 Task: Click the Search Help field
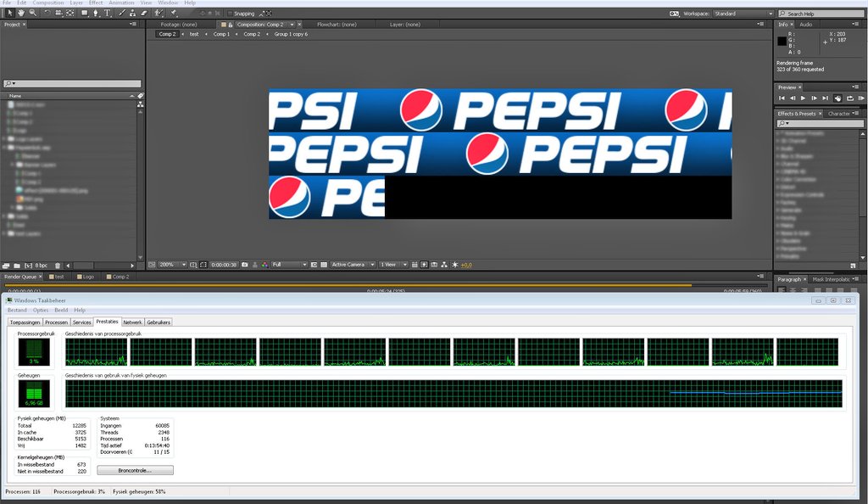[821, 14]
